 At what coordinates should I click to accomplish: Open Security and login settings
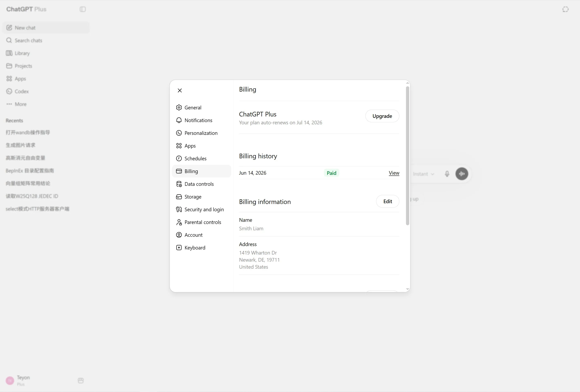coord(201,209)
